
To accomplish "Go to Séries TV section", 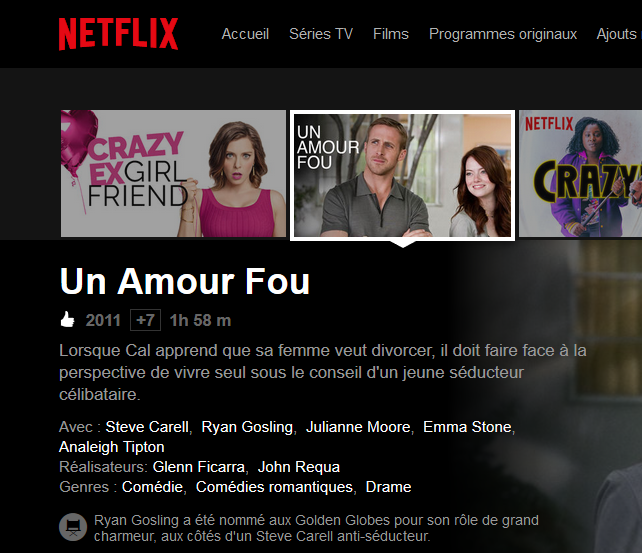I will [x=321, y=34].
